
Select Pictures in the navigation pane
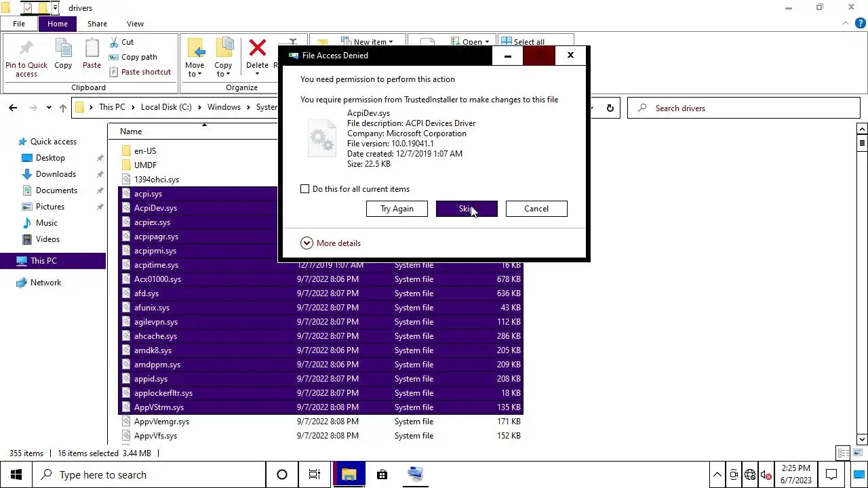[50, 207]
